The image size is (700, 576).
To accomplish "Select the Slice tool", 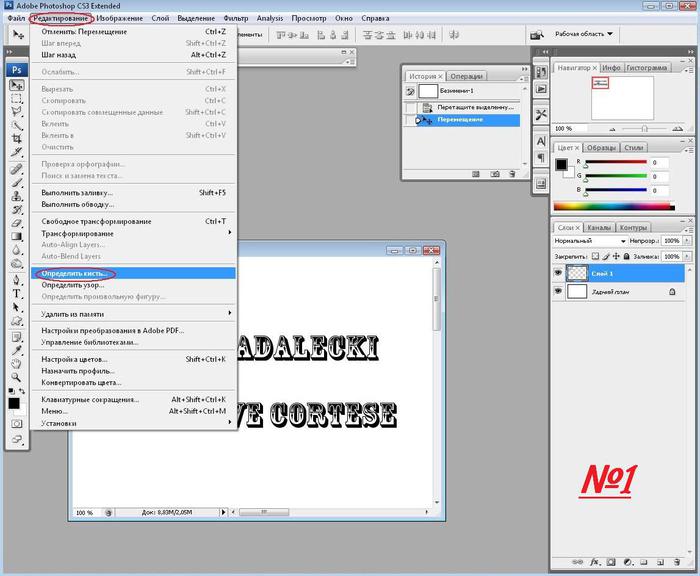I will coord(17,152).
